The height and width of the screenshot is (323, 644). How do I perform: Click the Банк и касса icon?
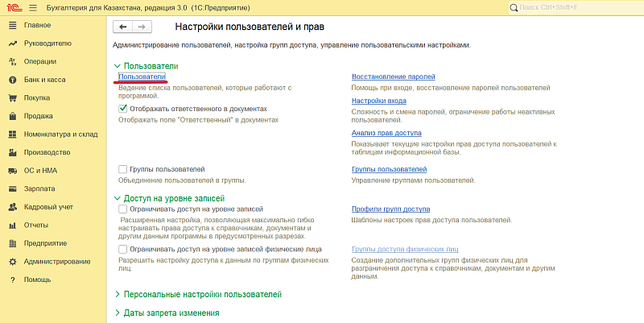pos(12,80)
